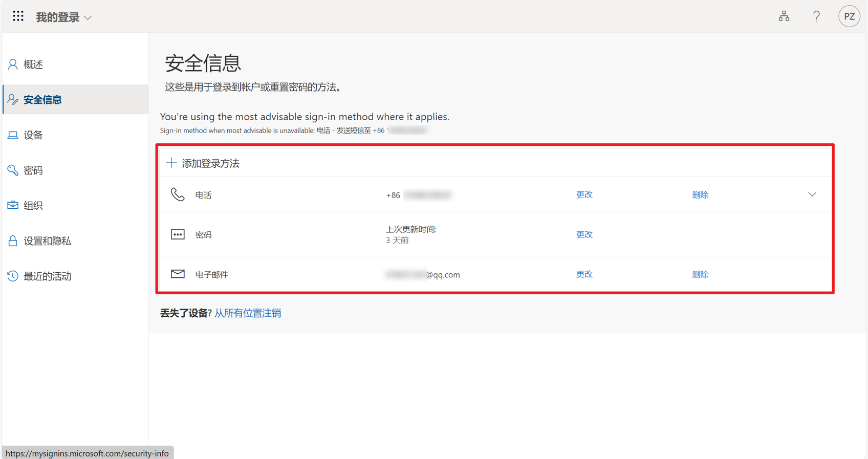Click 更改 for the phone number
Viewport: 868px width, 459px height.
point(584,194)
